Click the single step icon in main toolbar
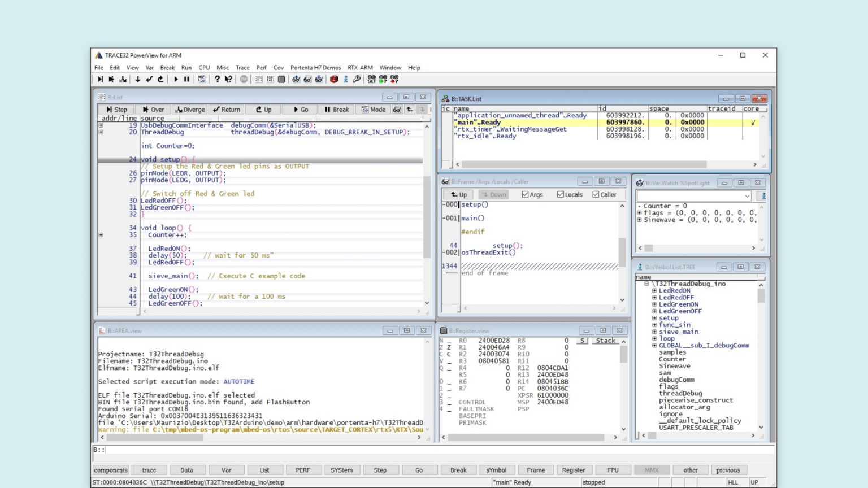This screenshot has height=488, width=868. pos(100,80)
